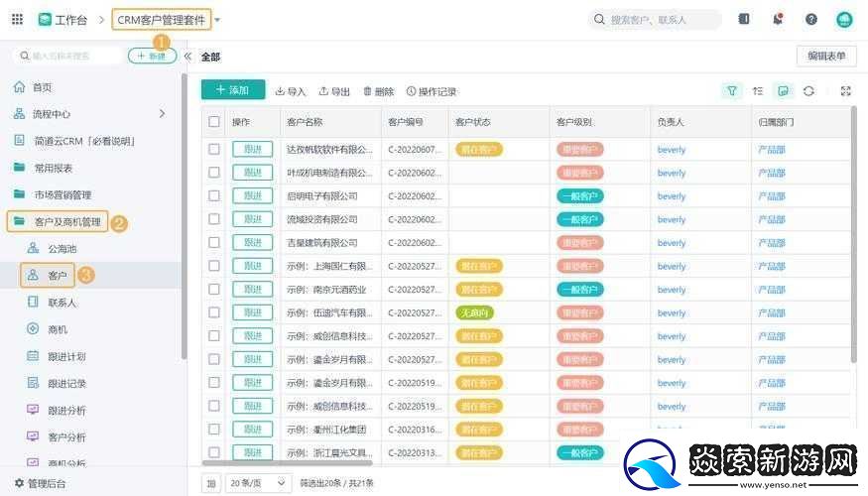The image size is (868, 496).
Task: Click the 操作记录 clock icon
Action: point(411,91)
